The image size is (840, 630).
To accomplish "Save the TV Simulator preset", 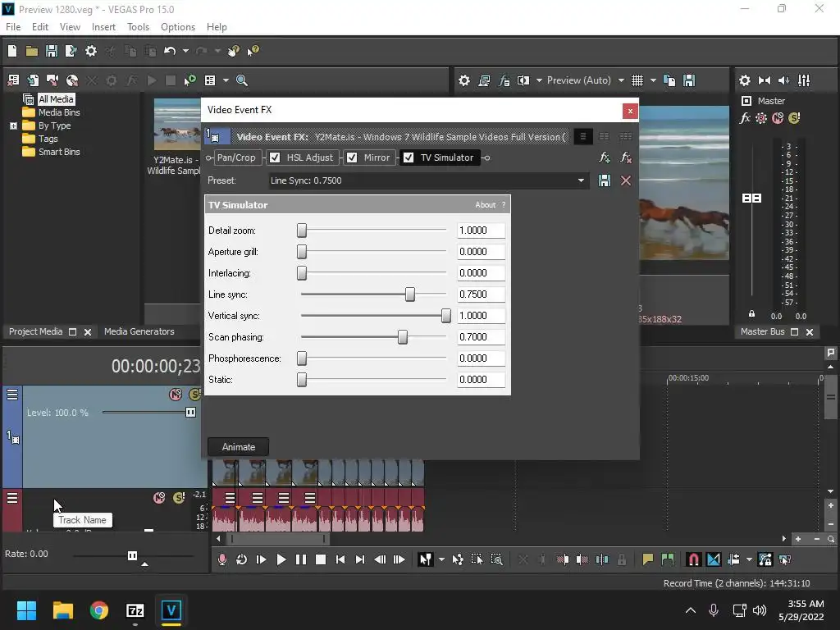I will [605, 180].
